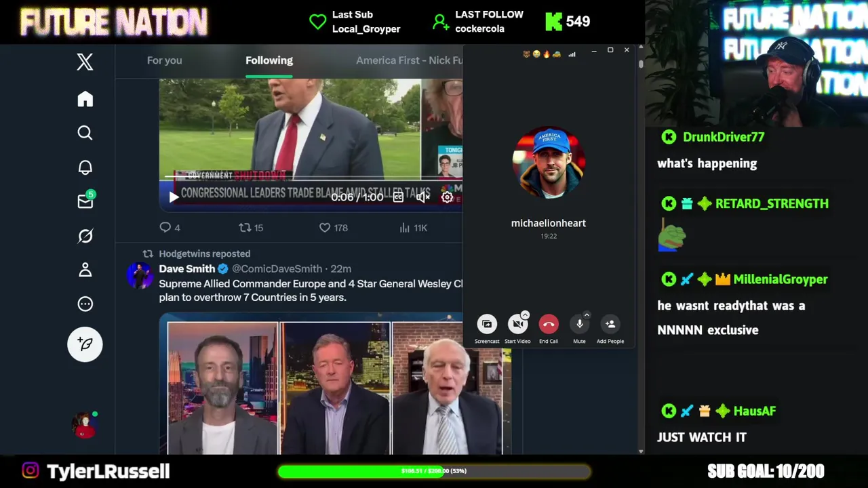868x488 pixels.
Task: Click the streamer webcam feed
Action: coord(756,63)
